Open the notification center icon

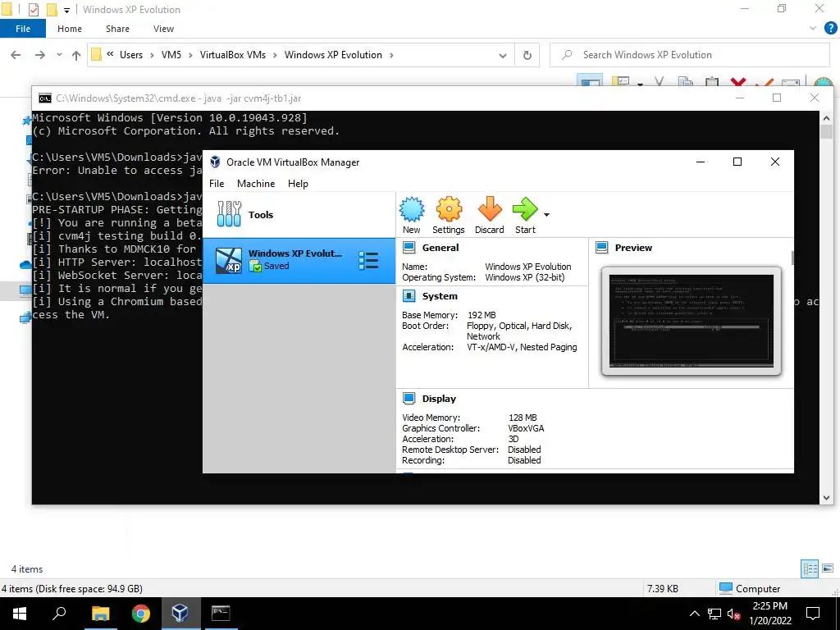click(x=813, y=614)
